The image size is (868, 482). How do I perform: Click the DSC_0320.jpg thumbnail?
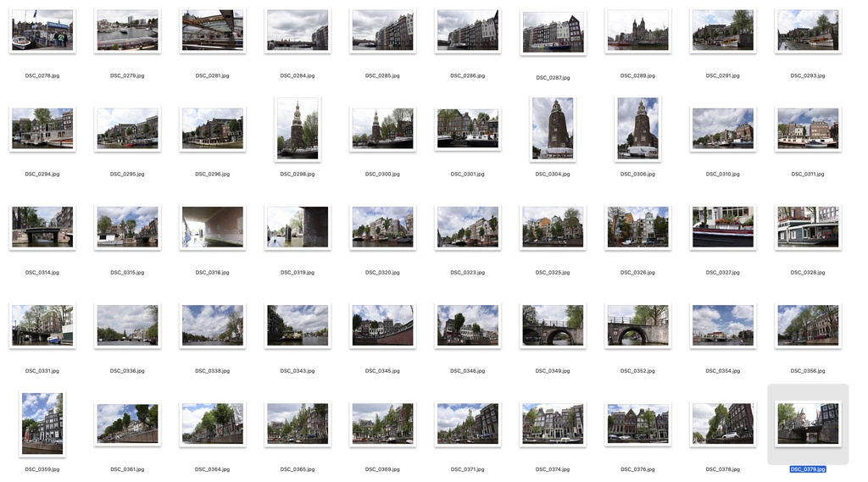pos(382,227)
